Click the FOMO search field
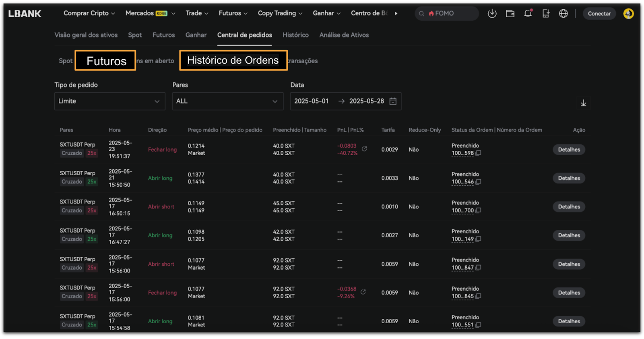Screen dimensions: 644x339 click(447, 14)
